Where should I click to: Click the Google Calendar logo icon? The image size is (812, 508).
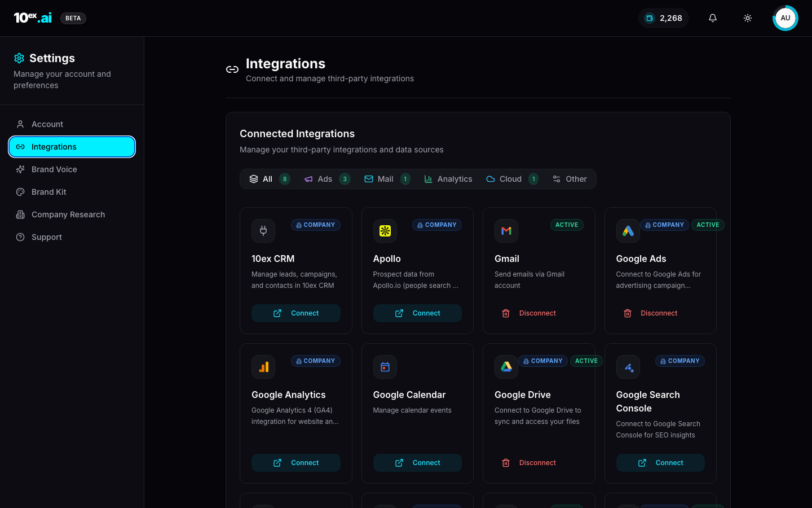point(385,367)
